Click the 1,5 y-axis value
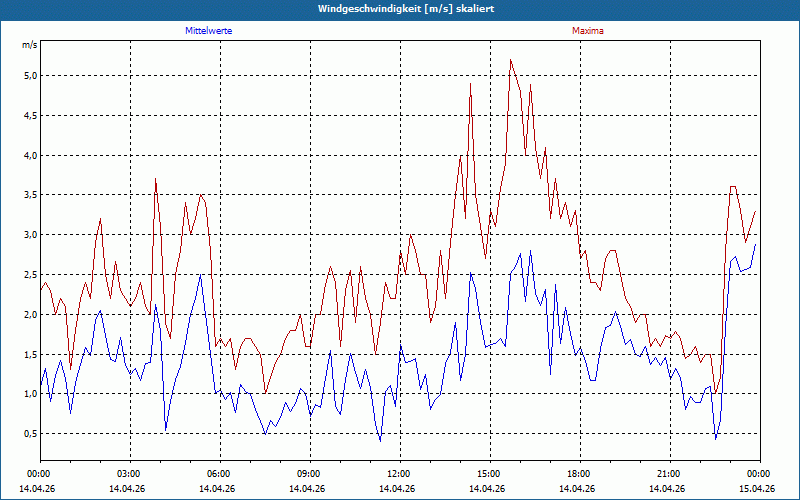 (31, 354)
